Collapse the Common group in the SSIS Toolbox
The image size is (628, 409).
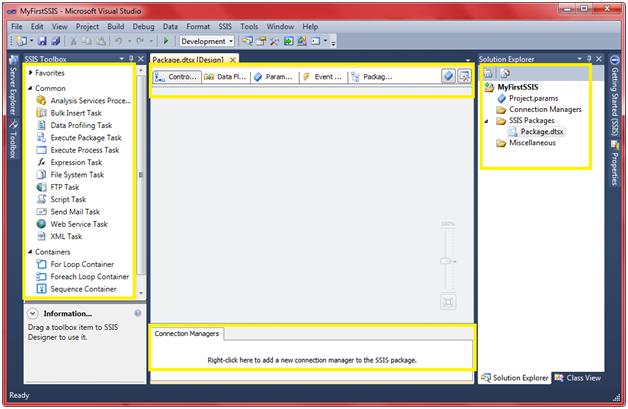(x=30, y=88)
